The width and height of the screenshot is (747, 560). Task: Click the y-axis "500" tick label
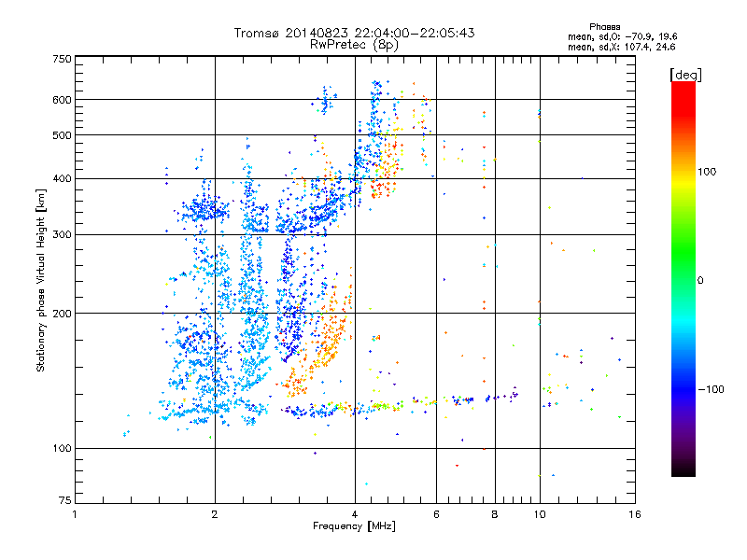(x=62, y=135)
